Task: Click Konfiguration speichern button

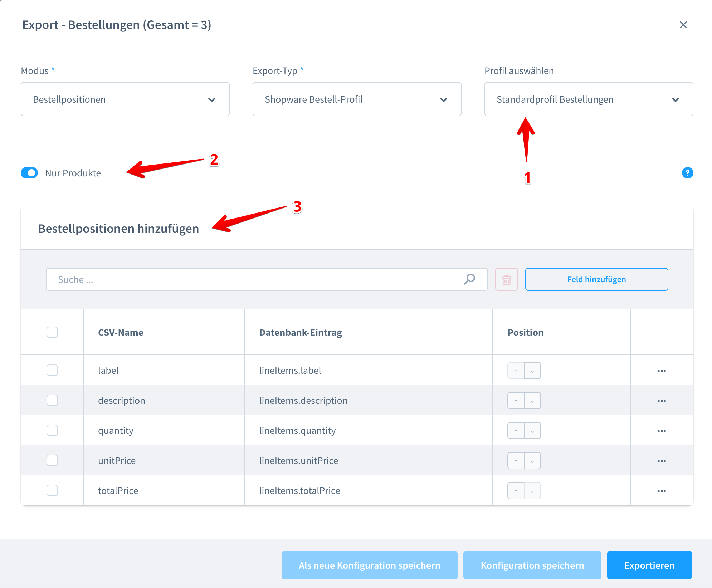Action: point(532,565)
